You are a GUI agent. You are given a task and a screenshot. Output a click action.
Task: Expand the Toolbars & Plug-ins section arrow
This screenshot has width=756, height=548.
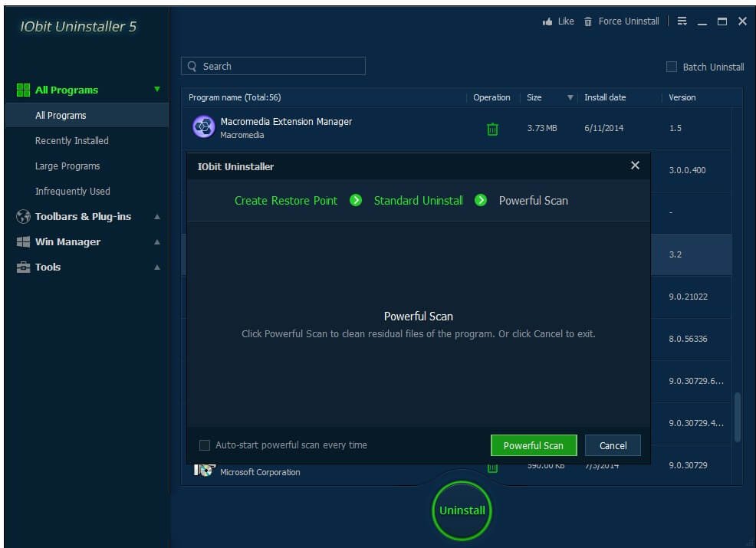[156, 217]
